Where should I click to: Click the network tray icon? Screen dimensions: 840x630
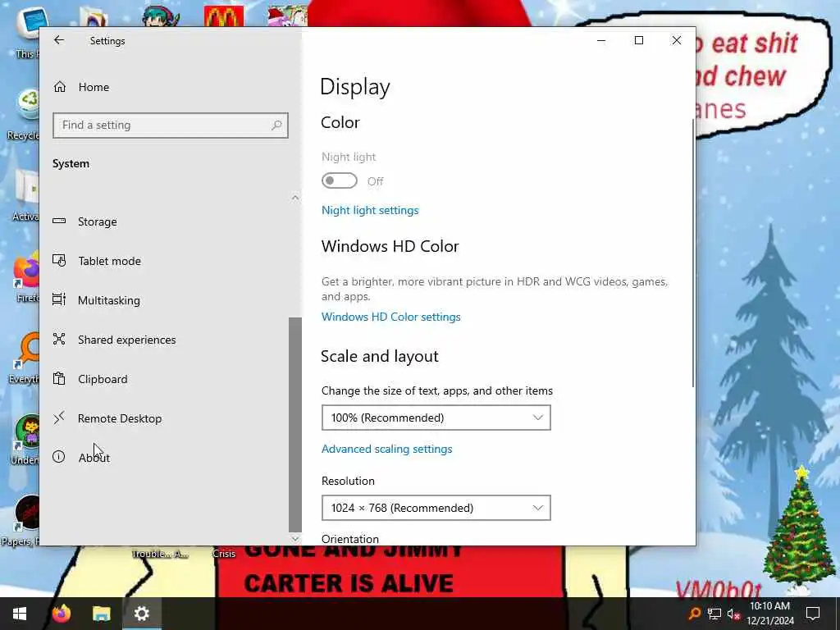coord(714,614)
